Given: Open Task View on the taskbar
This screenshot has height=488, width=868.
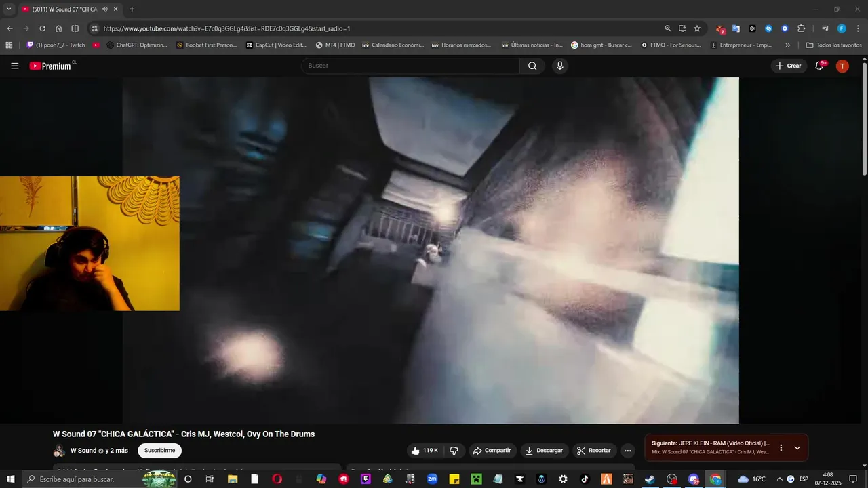Looking at the screenshot, I should [x=210, y=479].
